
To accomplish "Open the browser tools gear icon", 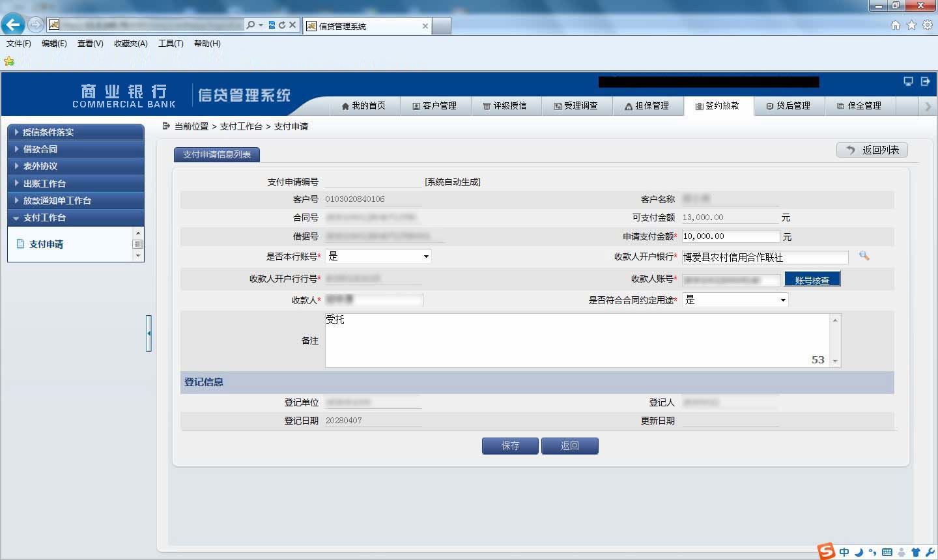I will tap(927, 25).
